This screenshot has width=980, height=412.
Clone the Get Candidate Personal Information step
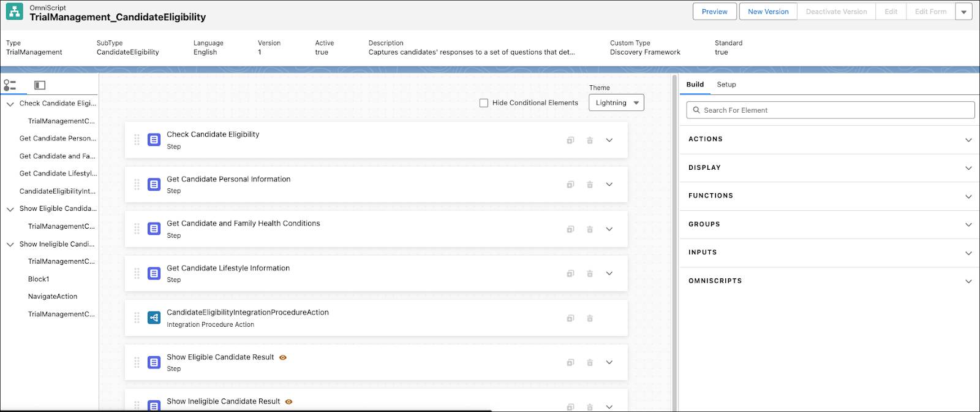570,185
